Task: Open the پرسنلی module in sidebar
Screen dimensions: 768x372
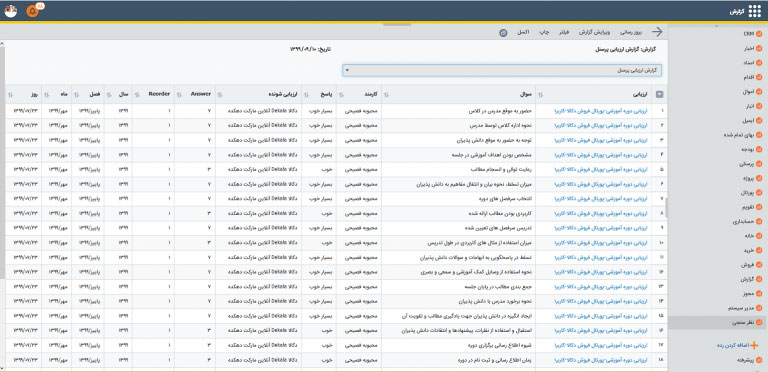Action: tap(750, 163)
